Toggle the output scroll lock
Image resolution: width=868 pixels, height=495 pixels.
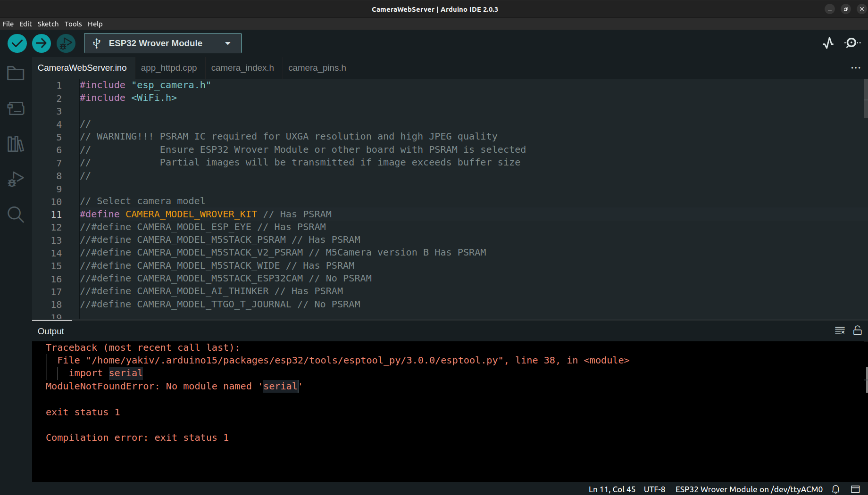[858, 330]
